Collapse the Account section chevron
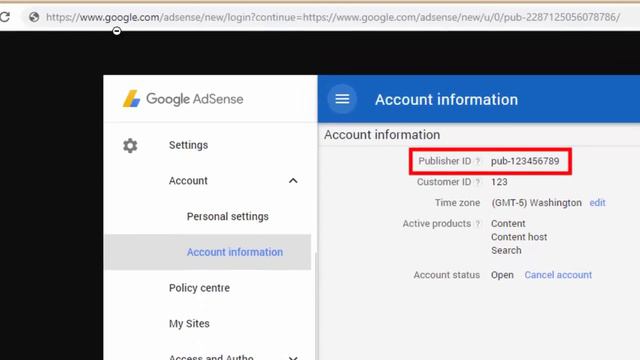Viewport: 640px width, 360px height. [293, 180]
